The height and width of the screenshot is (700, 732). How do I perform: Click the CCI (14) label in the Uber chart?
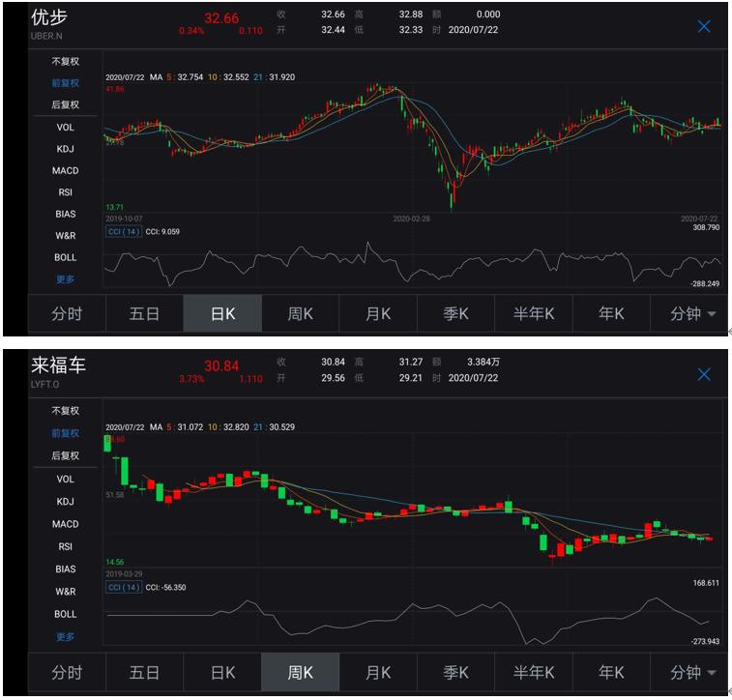(123, 231)
